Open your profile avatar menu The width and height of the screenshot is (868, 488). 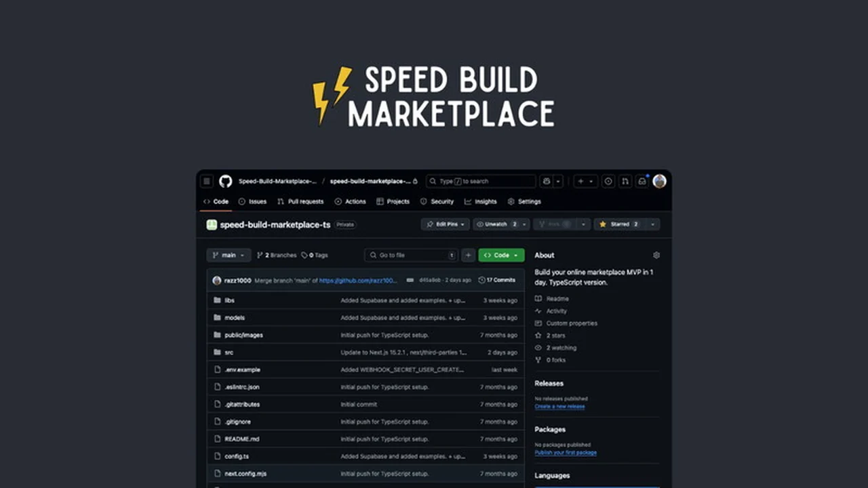point(659,182)
